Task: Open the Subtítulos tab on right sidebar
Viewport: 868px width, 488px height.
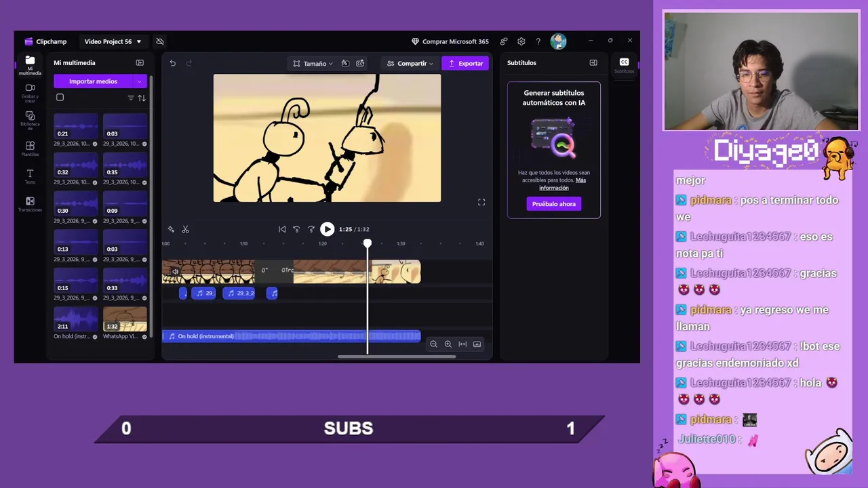Action: (624, 65)
